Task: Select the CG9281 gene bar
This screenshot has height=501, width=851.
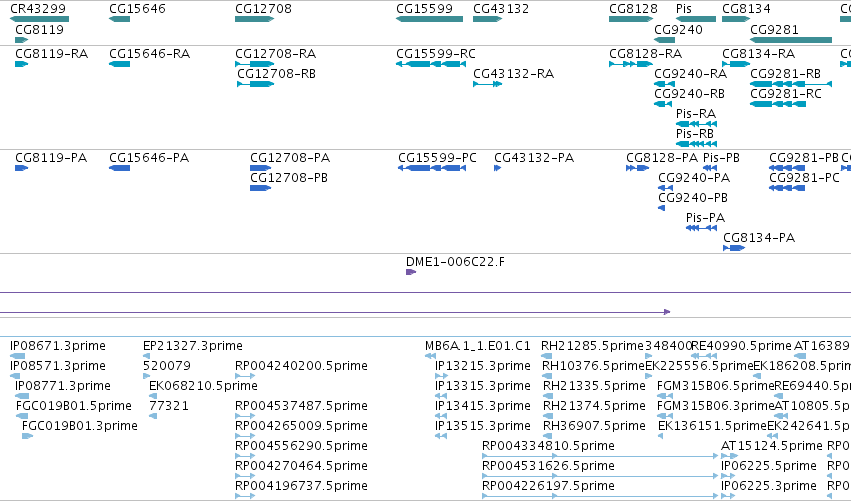Action: [x=791, y=40]
